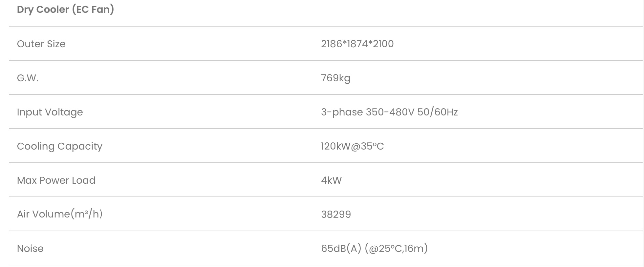Viewport: 644px width, 267px height.
Task: Select the 'Noise' row label
Action: click(30, 249)
